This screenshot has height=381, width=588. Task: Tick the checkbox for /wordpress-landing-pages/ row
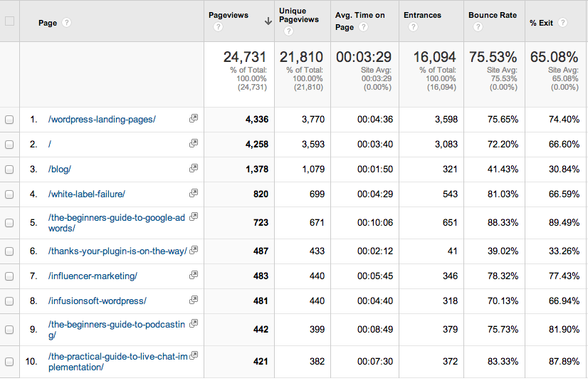pyautogui.click(x=9, y=120)
